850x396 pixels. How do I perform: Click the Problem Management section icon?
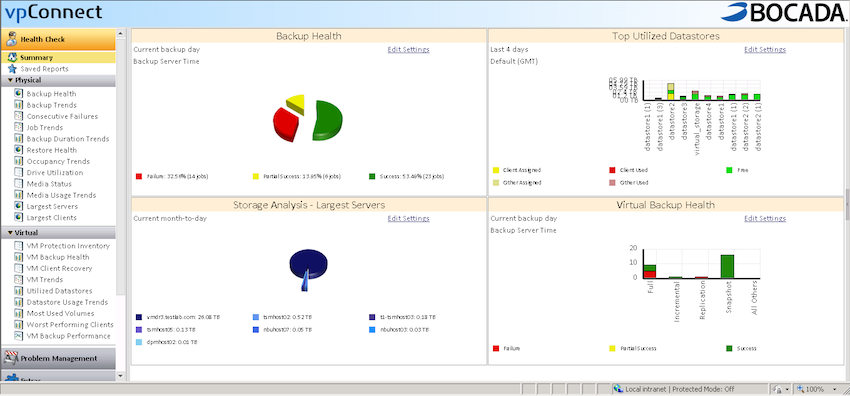11,358
